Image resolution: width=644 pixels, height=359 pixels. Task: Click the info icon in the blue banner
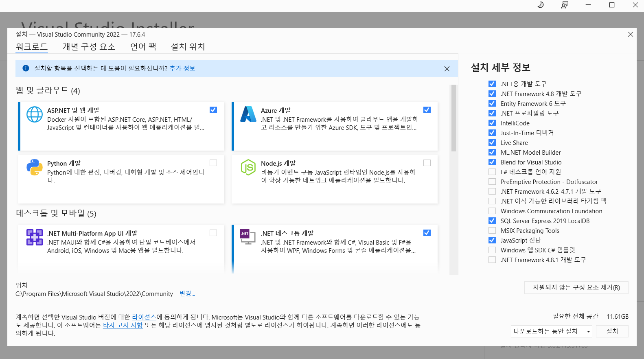26,68
